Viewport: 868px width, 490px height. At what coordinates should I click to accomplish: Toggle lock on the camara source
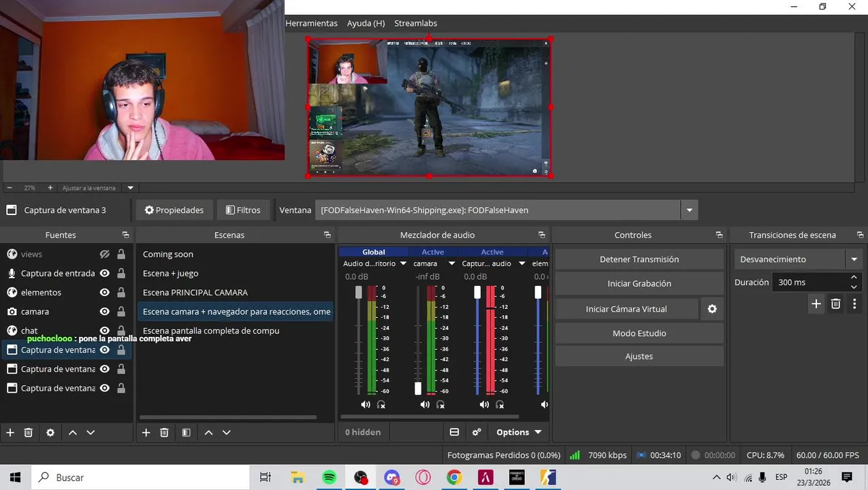tap(121, 311)
